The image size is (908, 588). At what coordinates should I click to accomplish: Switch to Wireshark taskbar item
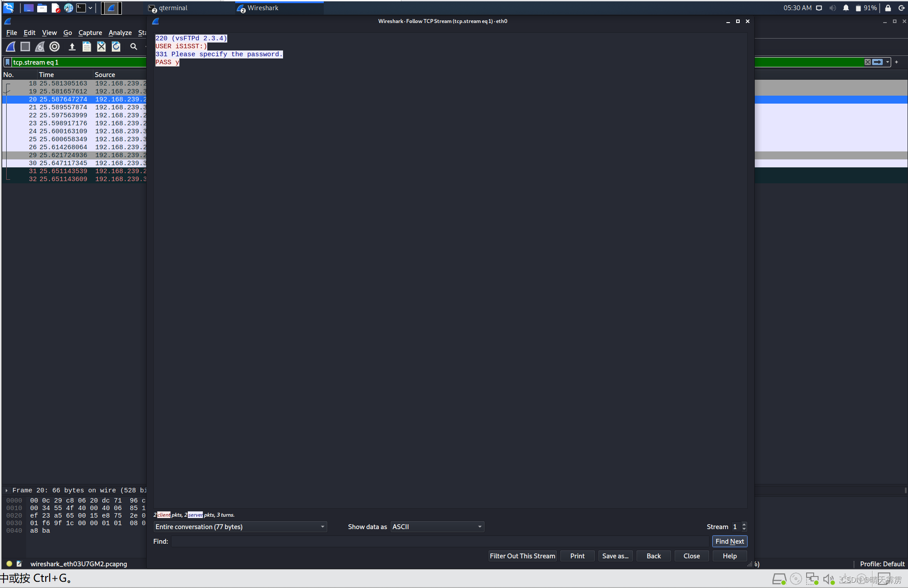280,8
